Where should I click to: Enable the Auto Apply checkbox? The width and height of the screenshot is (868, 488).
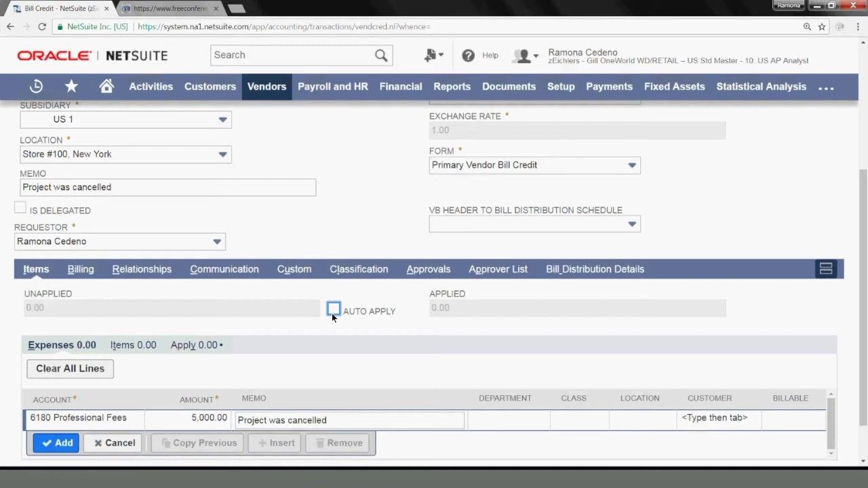pyautogui.click(x=334, y=309)
